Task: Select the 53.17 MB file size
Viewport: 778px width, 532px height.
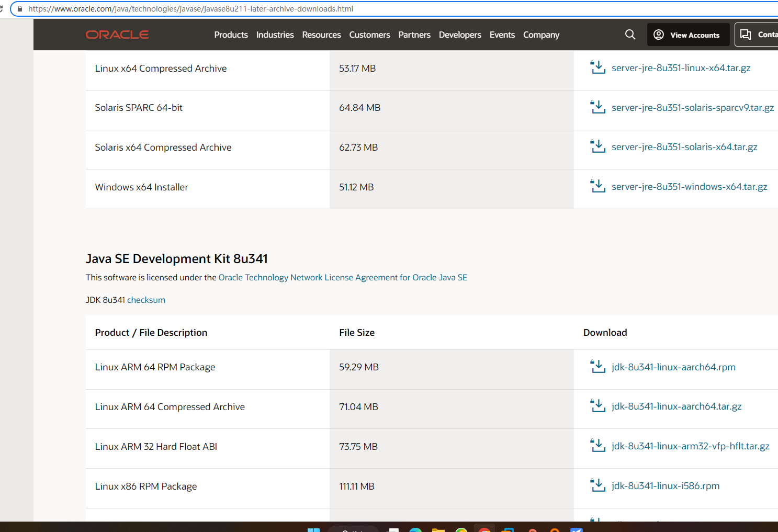Action: pos(357,69)
